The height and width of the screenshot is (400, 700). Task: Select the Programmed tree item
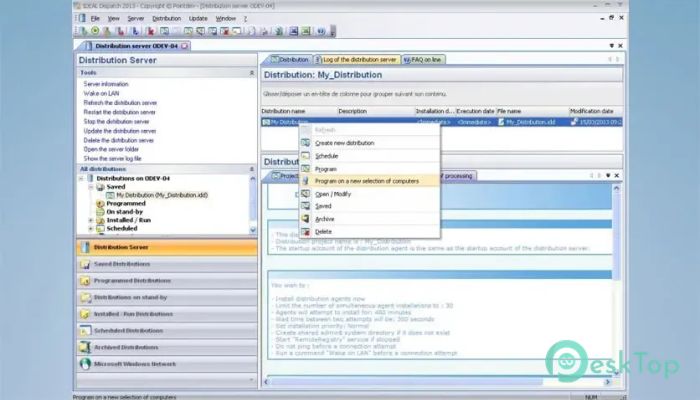126,203
